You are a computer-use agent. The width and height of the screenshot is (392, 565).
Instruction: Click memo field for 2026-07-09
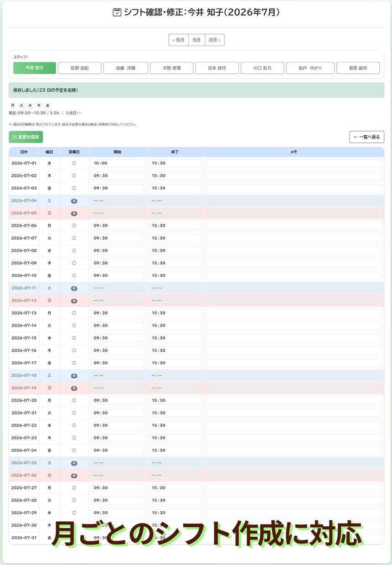(x=294, y=263)
